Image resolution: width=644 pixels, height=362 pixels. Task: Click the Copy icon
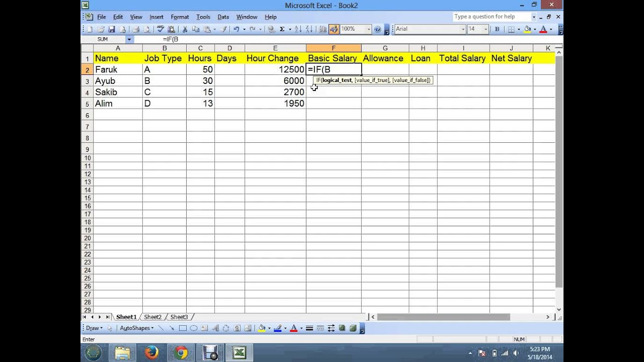[x=195, y=29]
